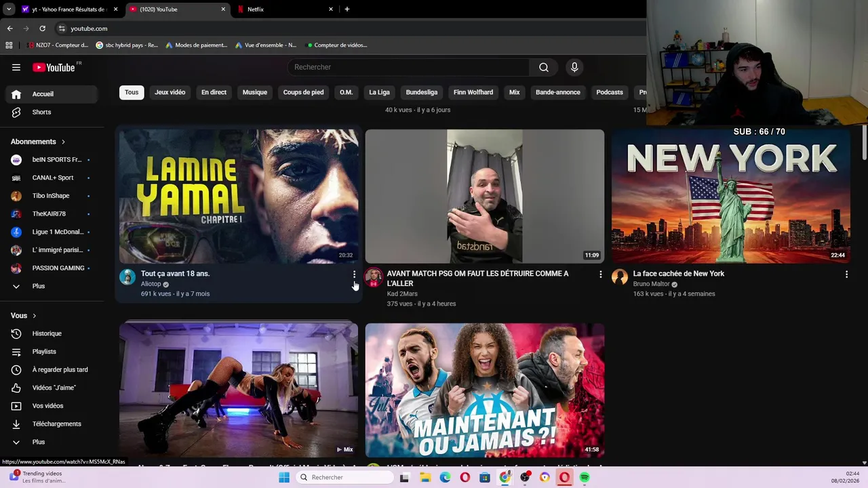Open Téléchargements in the sidebar
Viewport: 868px width, 488px height.
[52, 424]
